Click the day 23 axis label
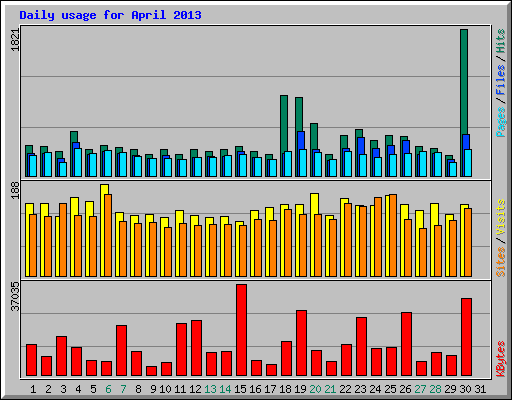 click(x=360, y=389)
